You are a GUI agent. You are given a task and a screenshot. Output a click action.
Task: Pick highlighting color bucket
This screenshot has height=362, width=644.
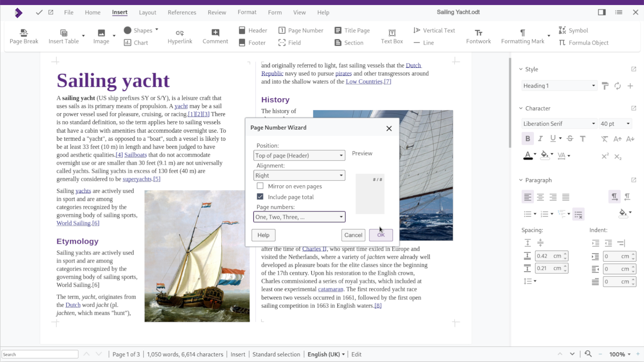coord(544,156)
